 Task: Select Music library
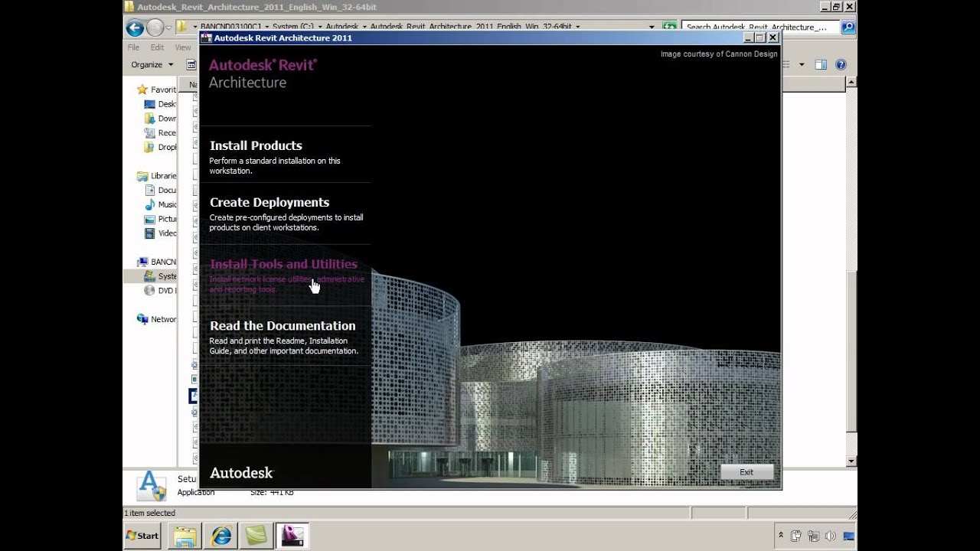pyautogui.click(x=161, y=204)
